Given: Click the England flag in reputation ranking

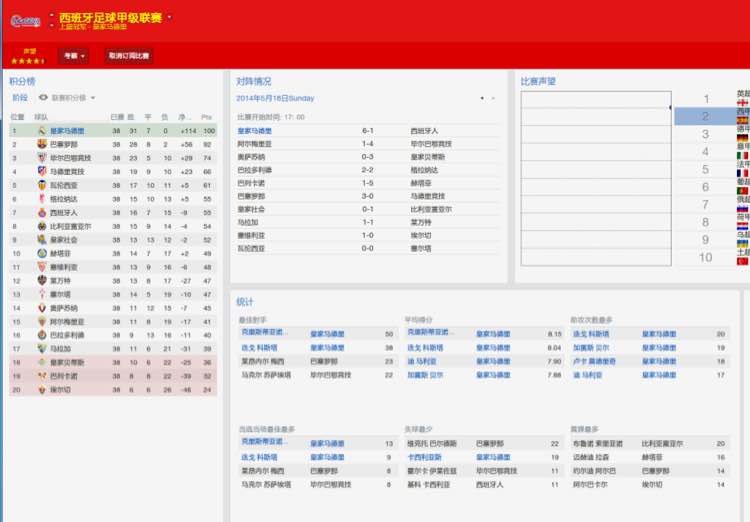Looking at the screenshot, I should [x=742, y=103].
